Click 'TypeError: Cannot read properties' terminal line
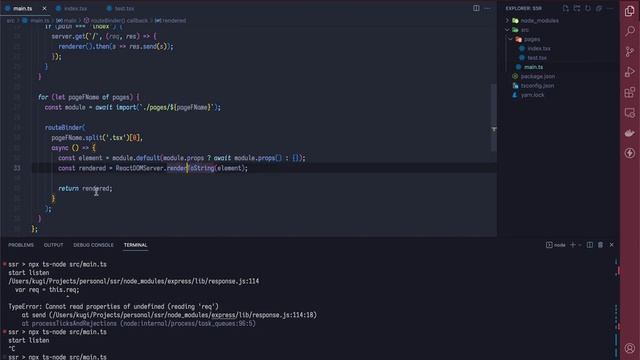This screenshot has height=360, width=640. tap(113, 307)
